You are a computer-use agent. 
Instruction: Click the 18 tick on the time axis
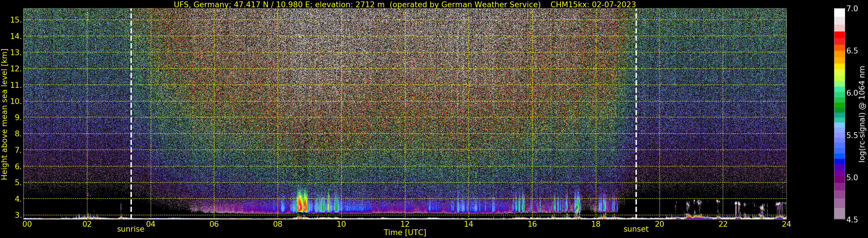(596, 224)
